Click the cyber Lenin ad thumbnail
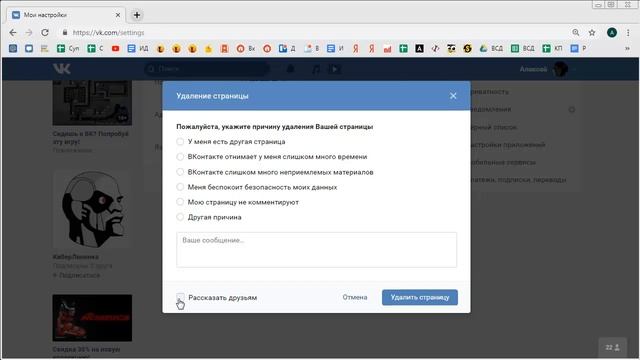The width and height of the screenshot is (640, 360). (x=92, y=209)
